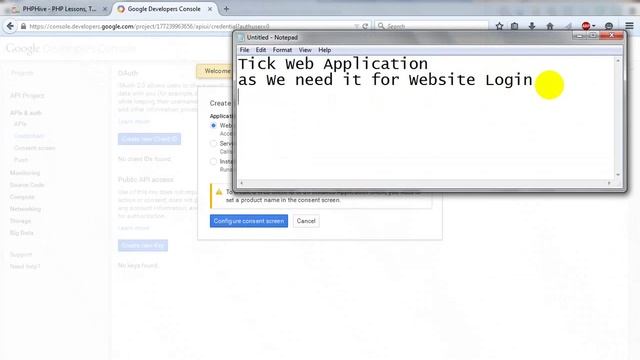640x360 pixels.
Task: Click the faded send icon beside home
Action: point(568,26)
